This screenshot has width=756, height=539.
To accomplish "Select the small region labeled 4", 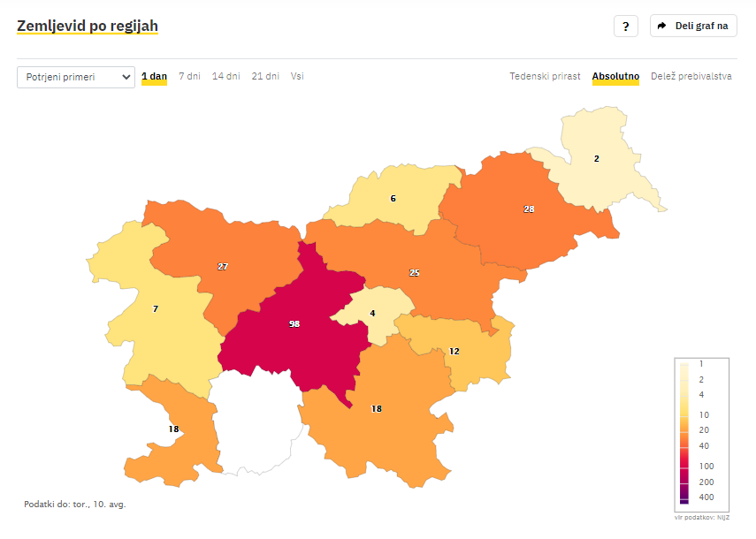I will coord(372,313).
